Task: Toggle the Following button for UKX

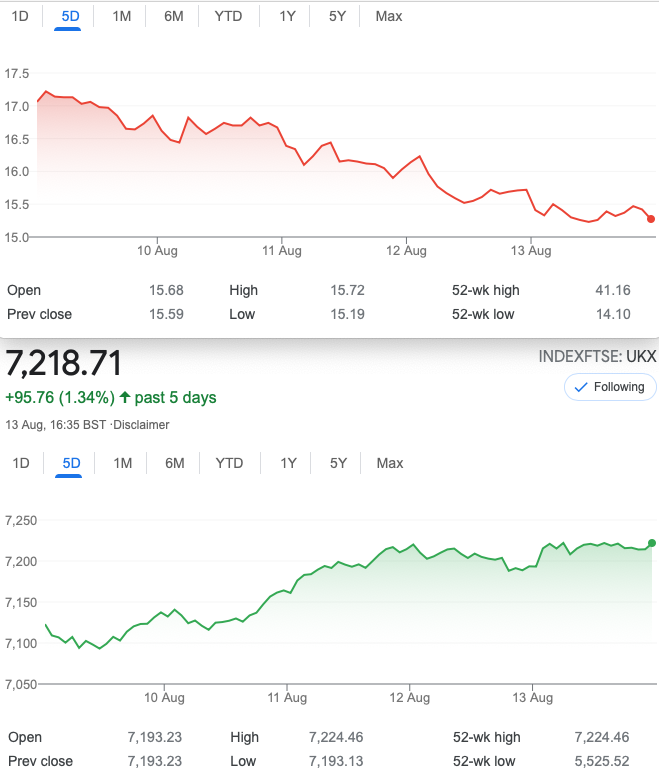Action: [x=610, y=387]
